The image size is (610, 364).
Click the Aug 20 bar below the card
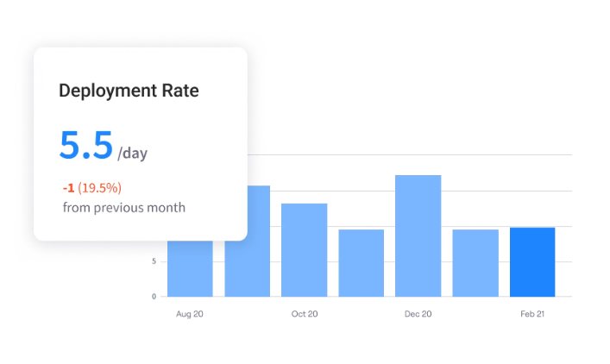pyautogui.click(x=190, y=268)
